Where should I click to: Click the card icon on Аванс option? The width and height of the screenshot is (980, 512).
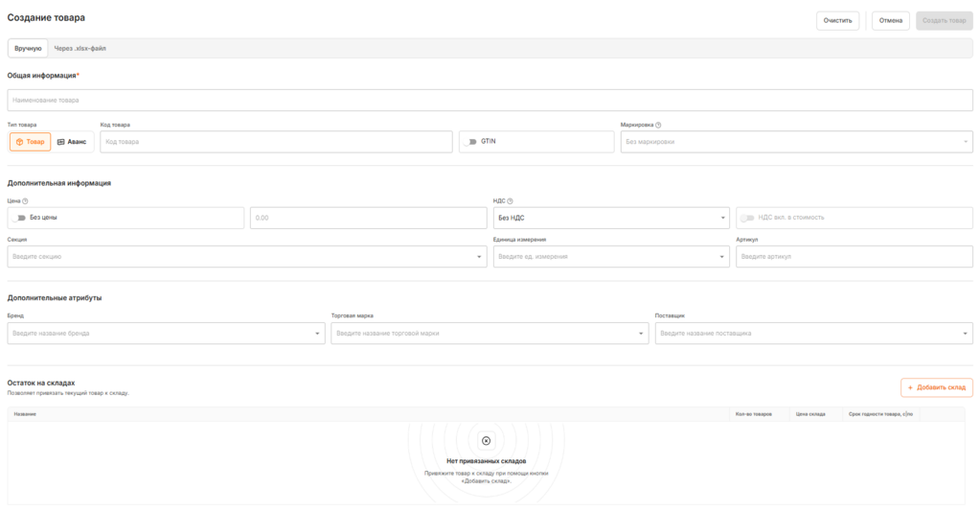(x=61, y=142)
